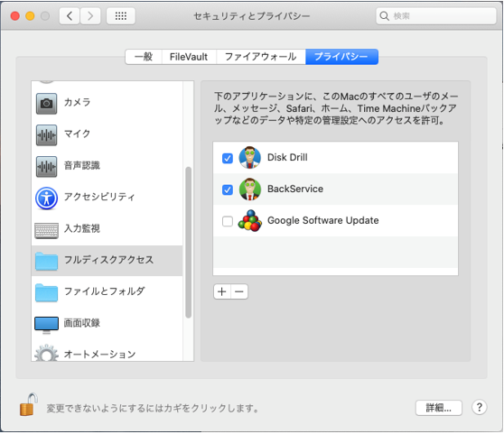
Task: Select the マイク microphone category icon
Action: 47,134
